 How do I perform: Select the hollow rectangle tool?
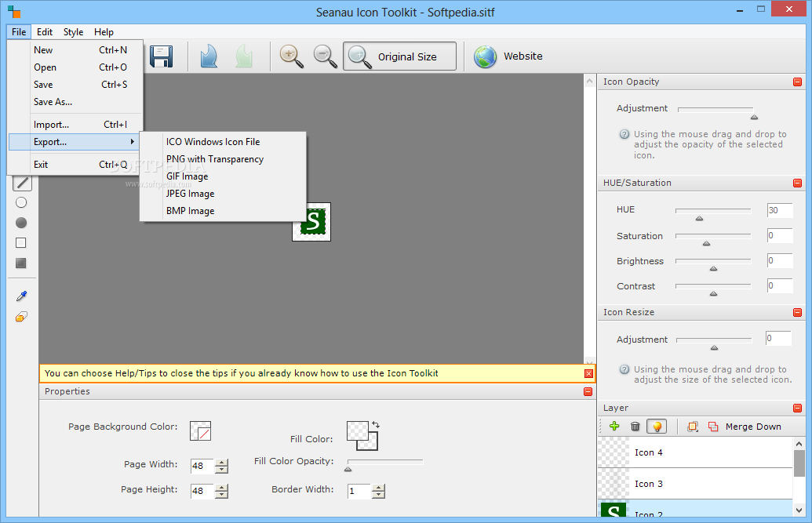coord(20,243)
